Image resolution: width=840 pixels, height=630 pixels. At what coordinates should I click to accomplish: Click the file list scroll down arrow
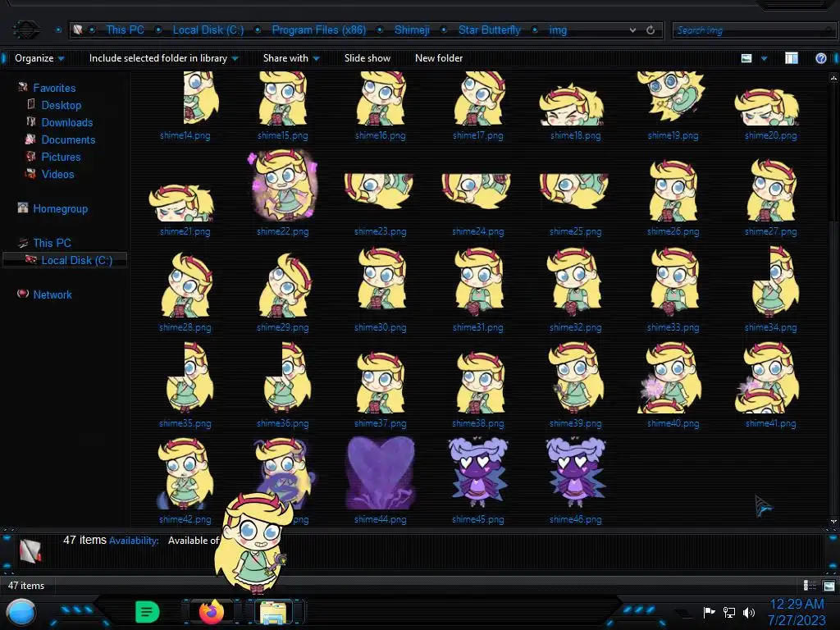click(833, 521)
